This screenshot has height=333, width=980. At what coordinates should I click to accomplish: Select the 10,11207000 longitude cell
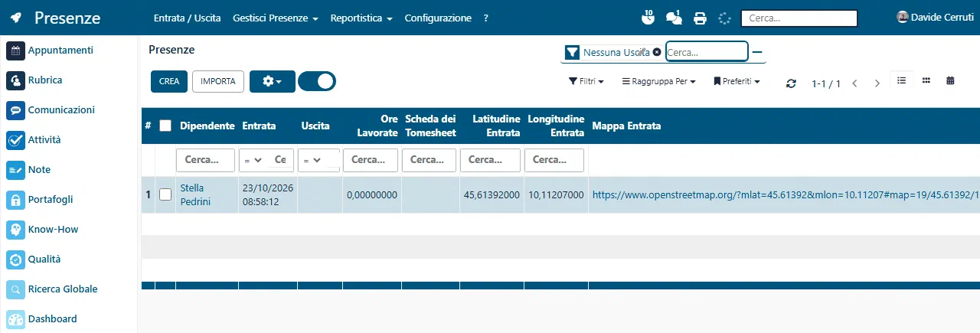click(x=556, y=195)
